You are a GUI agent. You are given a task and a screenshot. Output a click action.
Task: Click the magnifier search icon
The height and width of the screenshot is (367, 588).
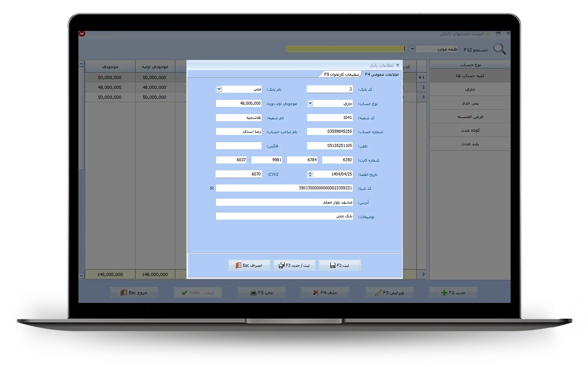[x=500, y=49]
